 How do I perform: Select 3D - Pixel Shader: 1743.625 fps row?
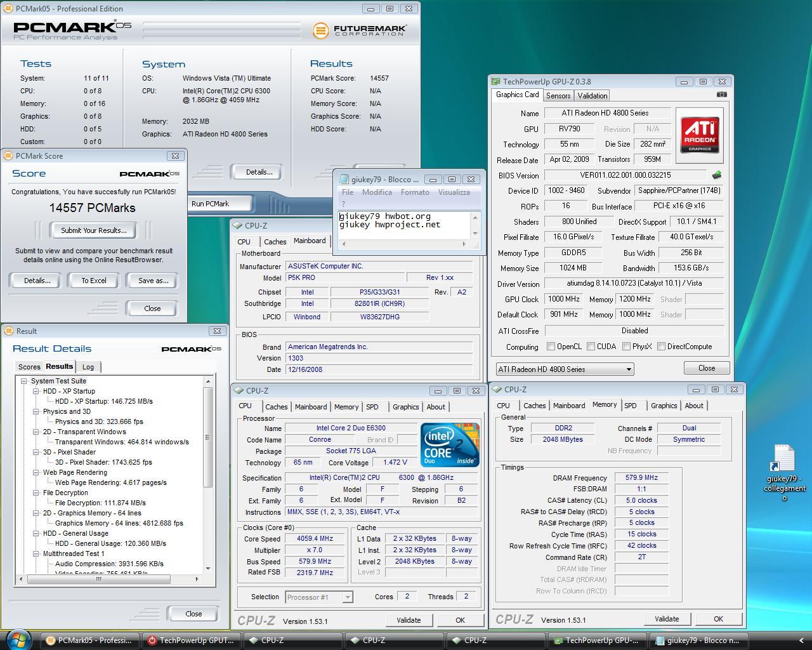click(x=103, y=462)
